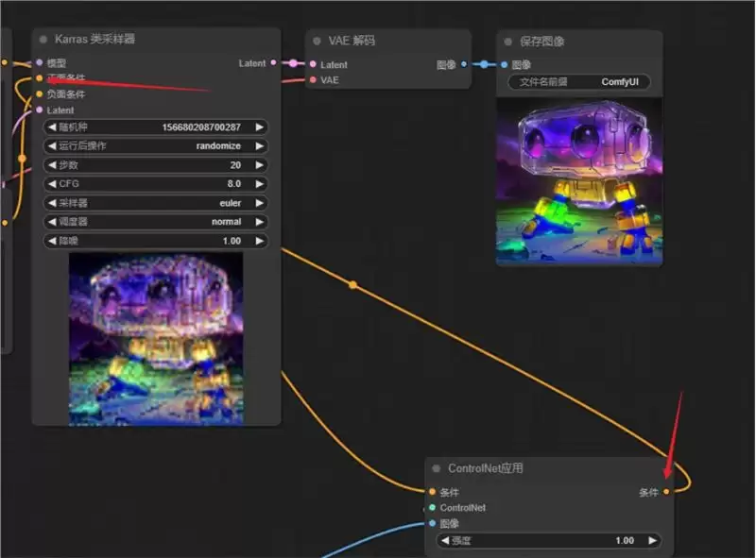Click the 图像 input socket on ControlNet node
756x558 pixels.
click(x=433, y=523)
